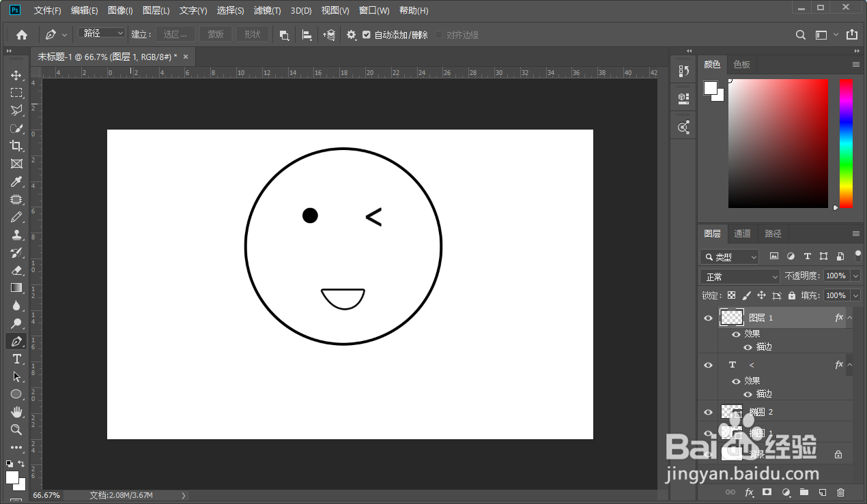Open the 不透明度 100% dropdown arrow
Image resolution: width=867 pixels, height=504 pixels.
[x=855, y=276]
